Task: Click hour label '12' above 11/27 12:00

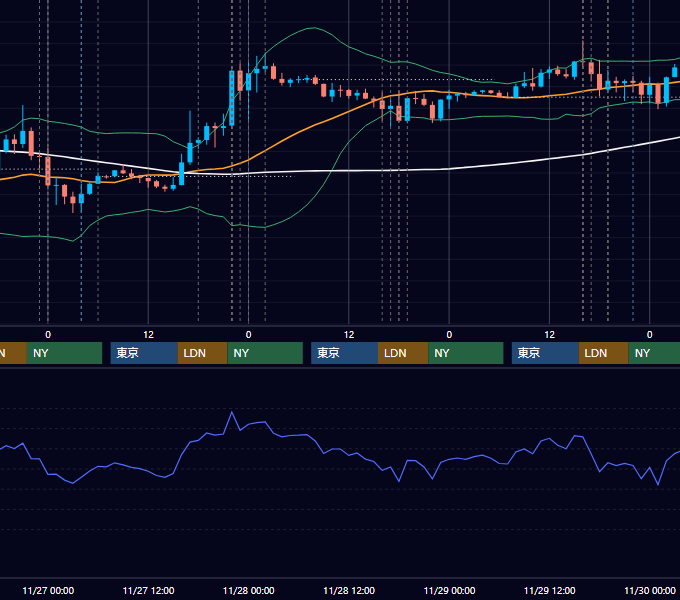Action: tap(148, 335)
